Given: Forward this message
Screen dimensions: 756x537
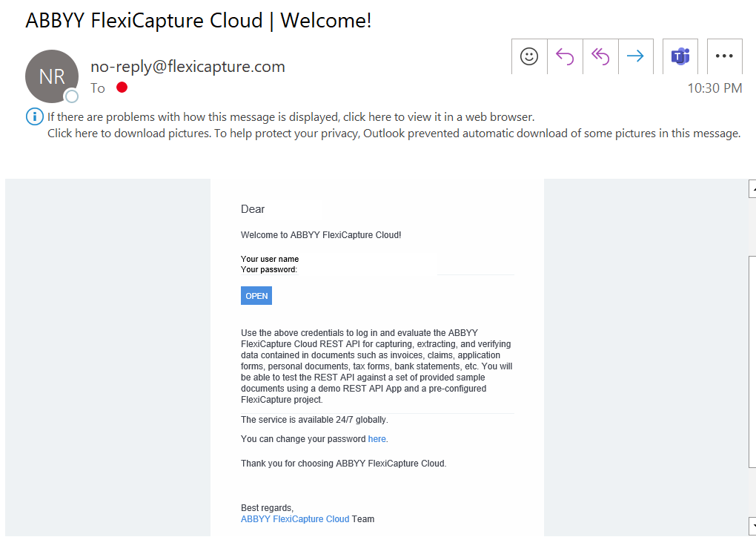Looking at the screenshot, I should [635, 56].
